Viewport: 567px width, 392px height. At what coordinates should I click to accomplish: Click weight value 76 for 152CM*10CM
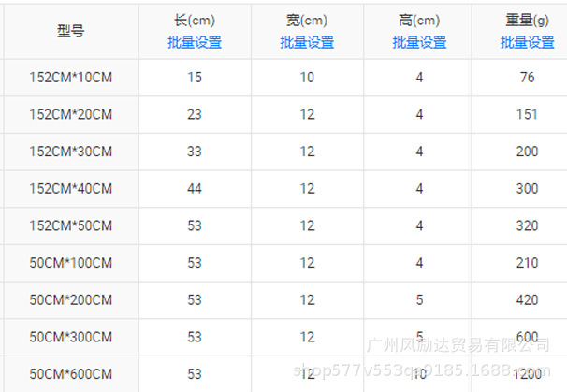click(x=527, y=78)
